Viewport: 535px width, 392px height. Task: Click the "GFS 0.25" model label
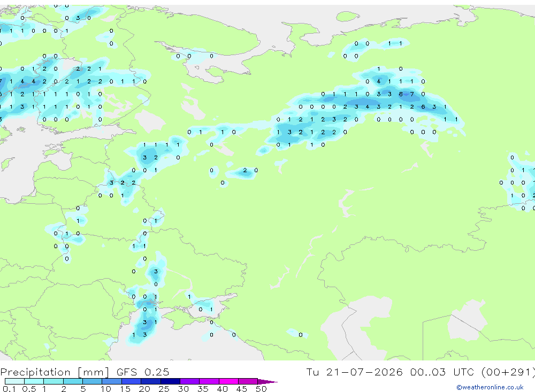click(143, 372)
